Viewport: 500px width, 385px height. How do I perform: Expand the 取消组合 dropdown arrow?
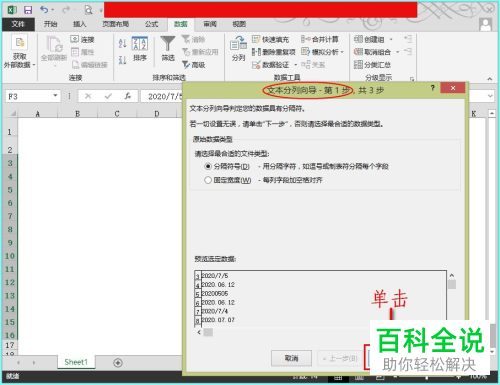coord(397,52)
